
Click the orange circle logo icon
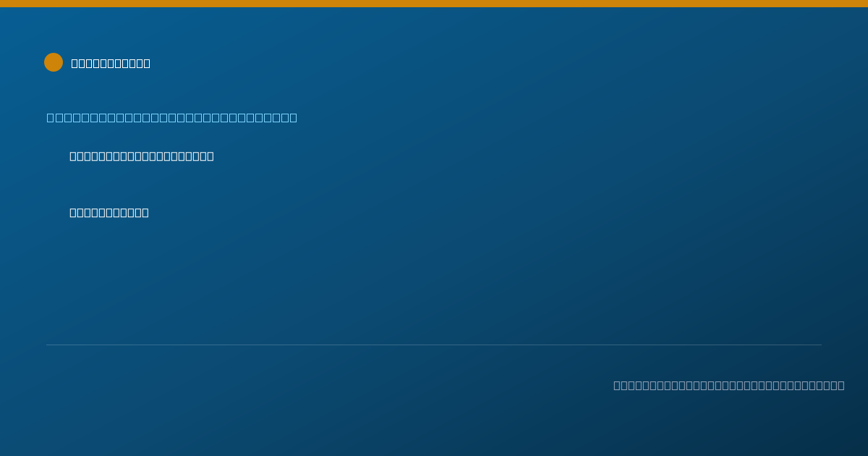[54, 62]
